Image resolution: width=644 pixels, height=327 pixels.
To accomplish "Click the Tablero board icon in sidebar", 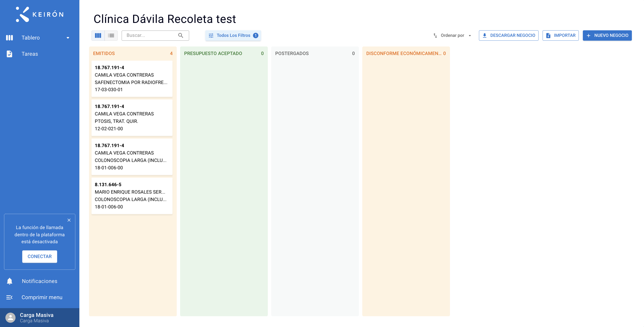I will click(9, 38).
